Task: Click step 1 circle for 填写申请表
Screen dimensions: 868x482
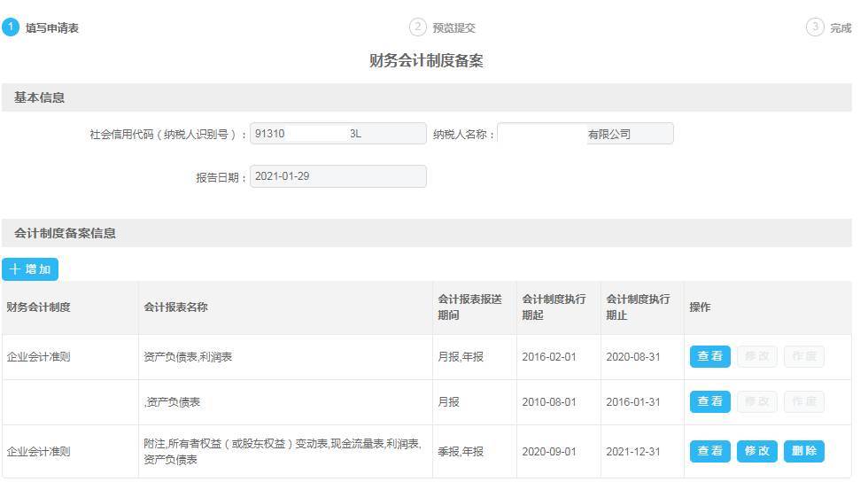Action: [x=11, y=27]
